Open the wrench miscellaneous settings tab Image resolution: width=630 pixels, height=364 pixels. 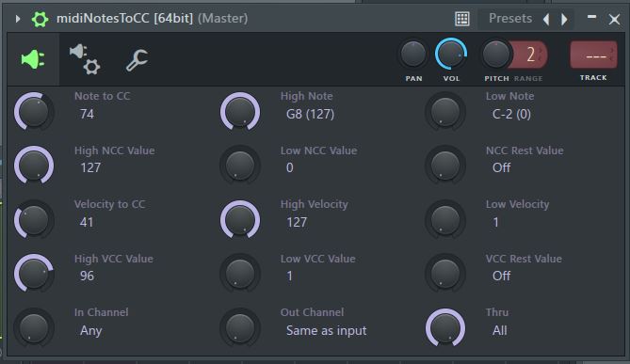(x=137, y=60)
